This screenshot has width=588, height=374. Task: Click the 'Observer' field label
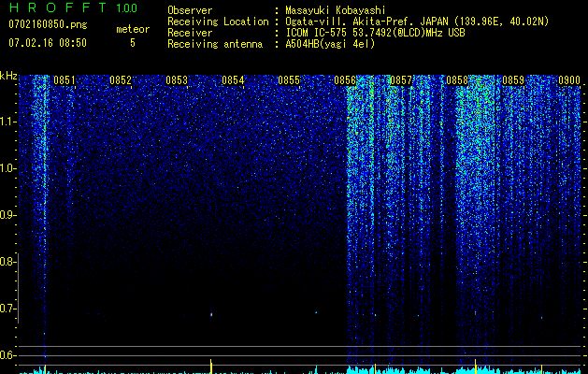coord(190,10)
